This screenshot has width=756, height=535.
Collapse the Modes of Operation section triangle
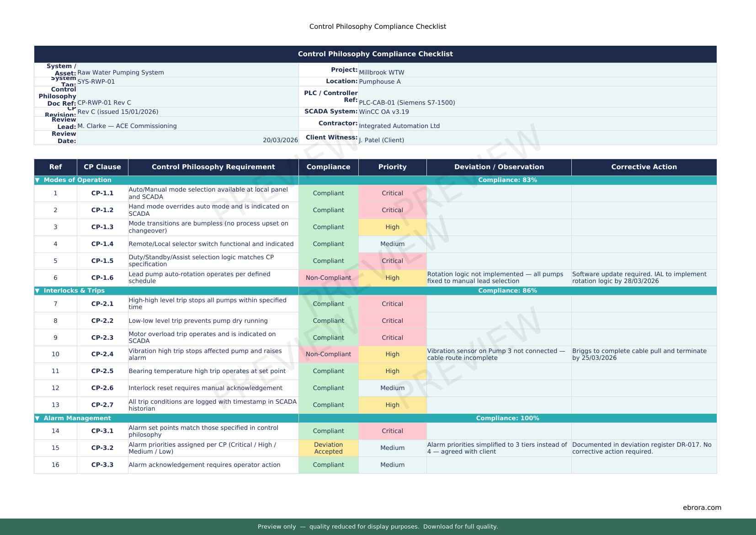pyautogui.click(x=37, y=180)
